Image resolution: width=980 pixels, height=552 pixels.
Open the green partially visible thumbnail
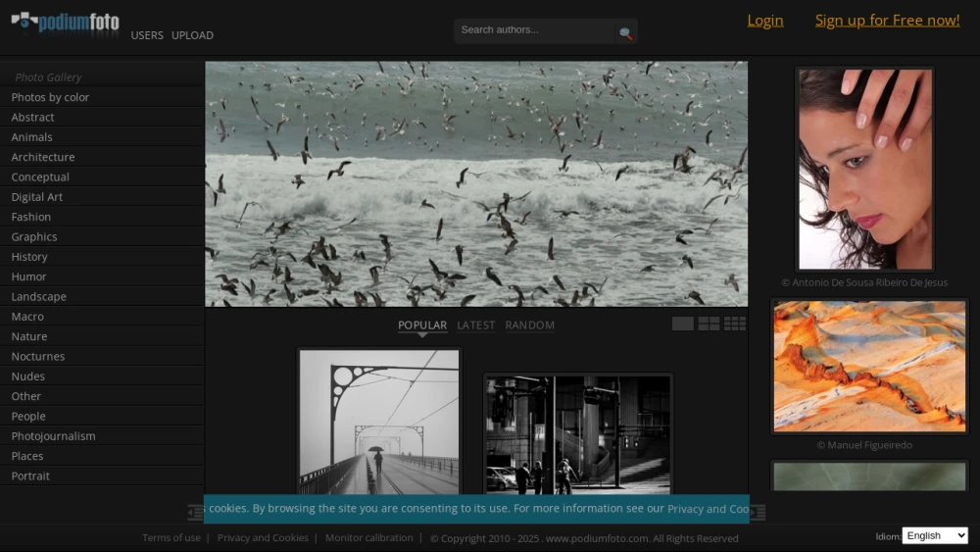pyautogui.click(x=869, y=476)
